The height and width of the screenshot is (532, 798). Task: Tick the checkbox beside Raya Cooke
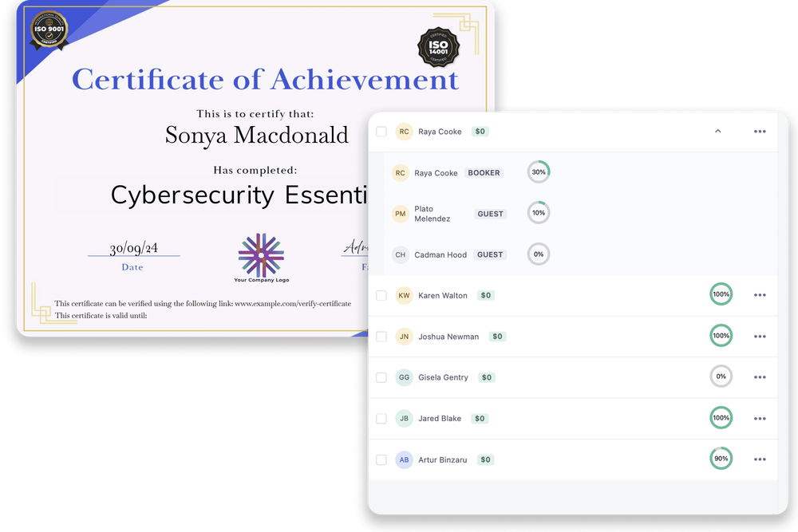(x=381, y=132)
